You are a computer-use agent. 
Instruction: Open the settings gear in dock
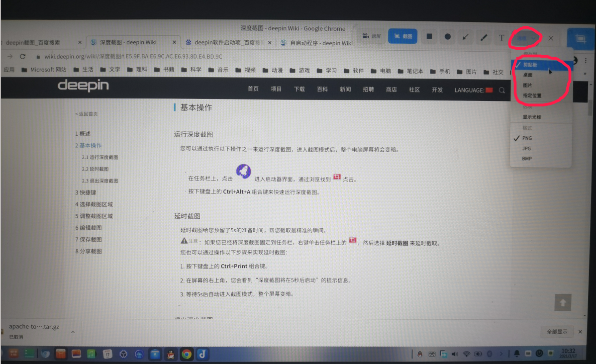123,354
